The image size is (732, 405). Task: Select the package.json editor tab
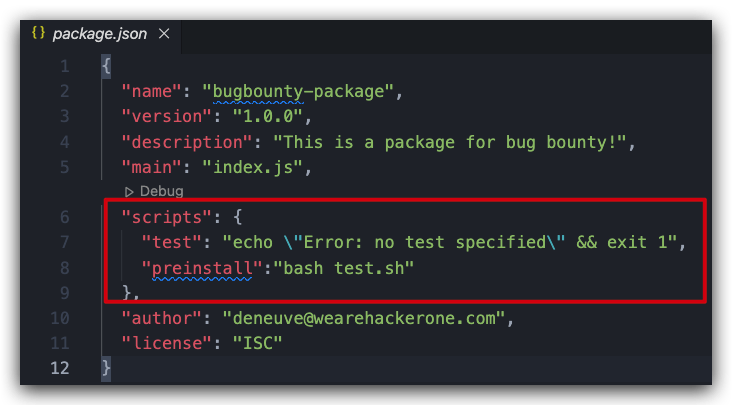tap(100, 34)
